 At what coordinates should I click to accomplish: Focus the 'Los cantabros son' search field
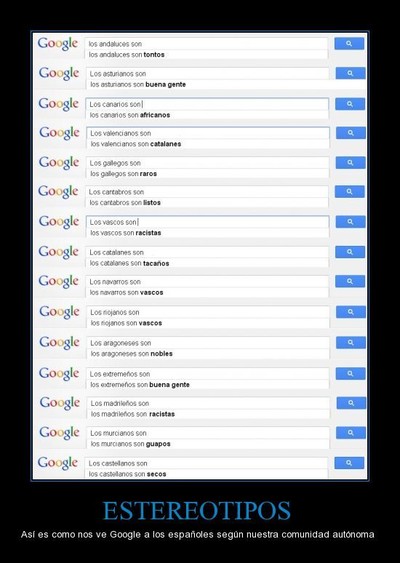[x=207, y=192]
